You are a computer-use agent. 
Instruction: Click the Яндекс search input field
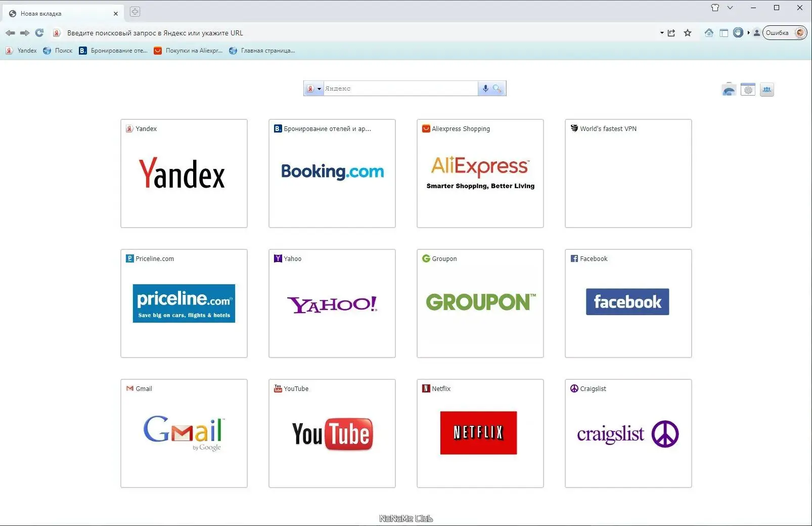click(x=400, y=89)
